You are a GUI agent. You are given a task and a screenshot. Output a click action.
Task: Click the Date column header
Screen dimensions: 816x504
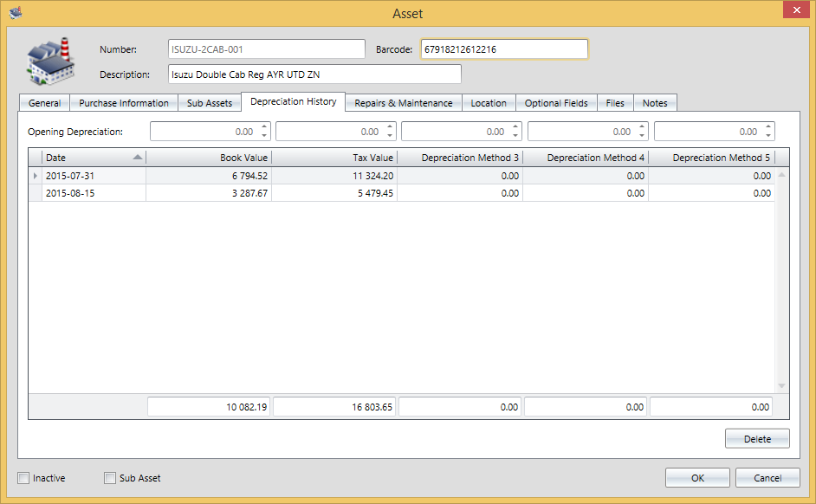tap(94, 158)
